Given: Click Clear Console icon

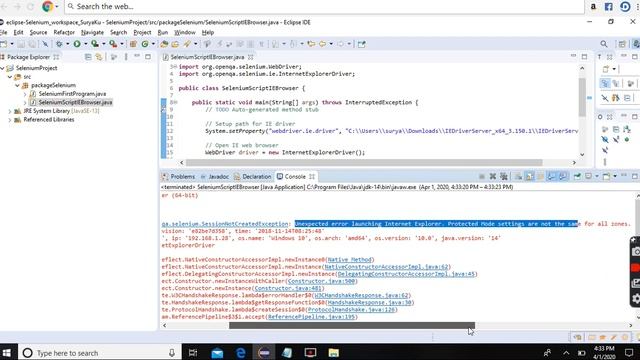Looking at the screenshot, I should click(518, 176).
